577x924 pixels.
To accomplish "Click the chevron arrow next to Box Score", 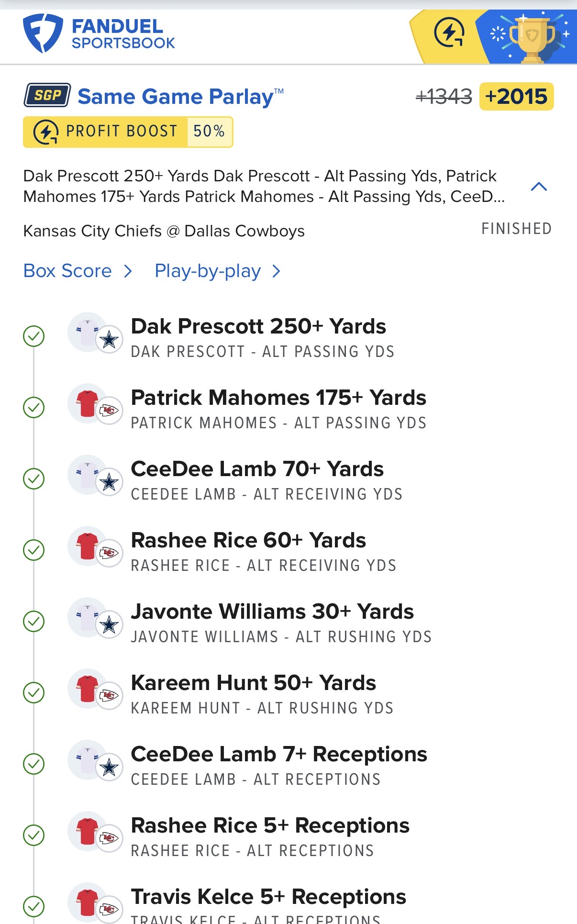I will click(128, 271).
